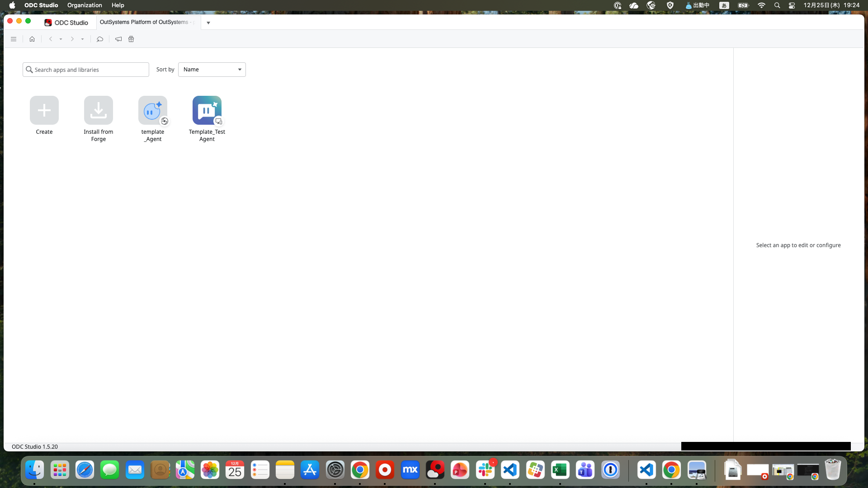Click the navigate forward arrow
868x488 pixels.
click(72, 39)
